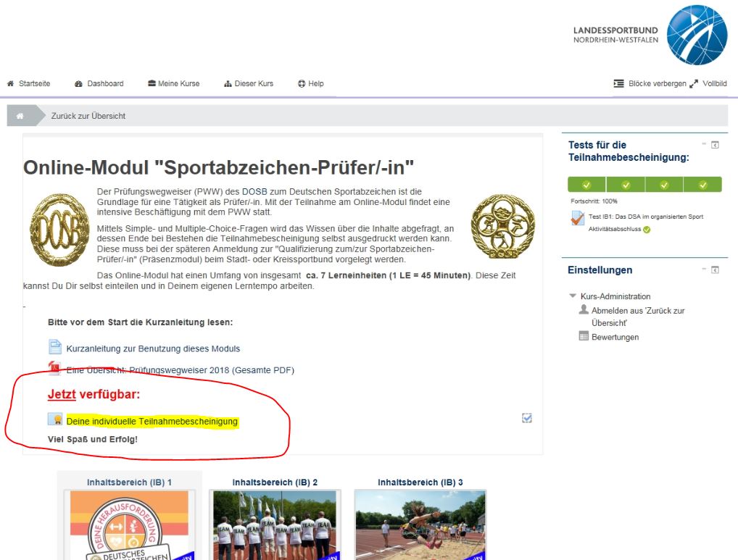Image resolution: width=738 pixels, height=560 pixels.
Task: Open Deine individuelle Teilnahmebescheinigung link
Action: click(152, 422)
